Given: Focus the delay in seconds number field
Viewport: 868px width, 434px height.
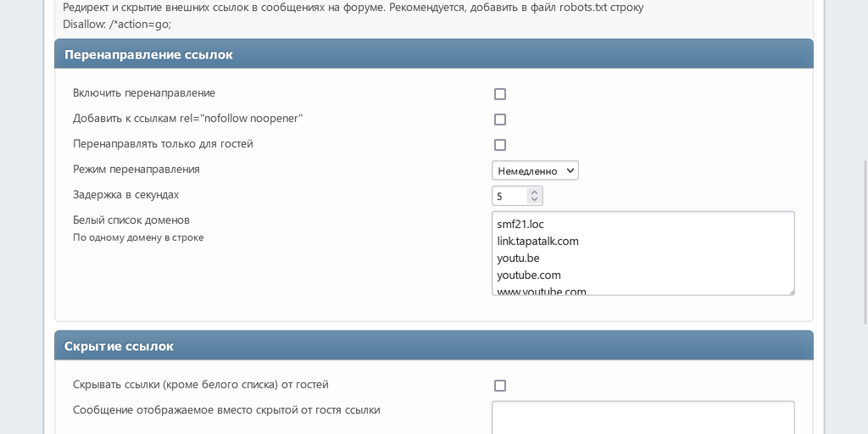Looking at the screenshot, I should click(509, 196).
